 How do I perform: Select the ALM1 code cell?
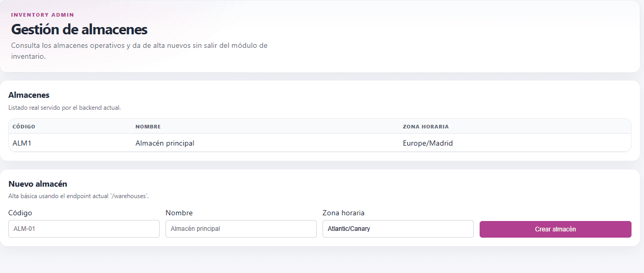pyautogui.click(x=22, y=143)
